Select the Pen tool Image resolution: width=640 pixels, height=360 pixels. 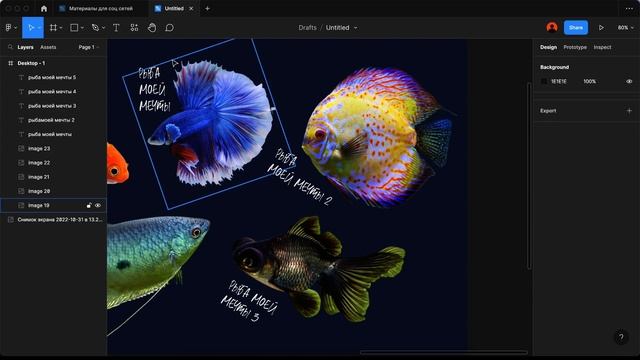pyautogui.click(x=96, y=28)
